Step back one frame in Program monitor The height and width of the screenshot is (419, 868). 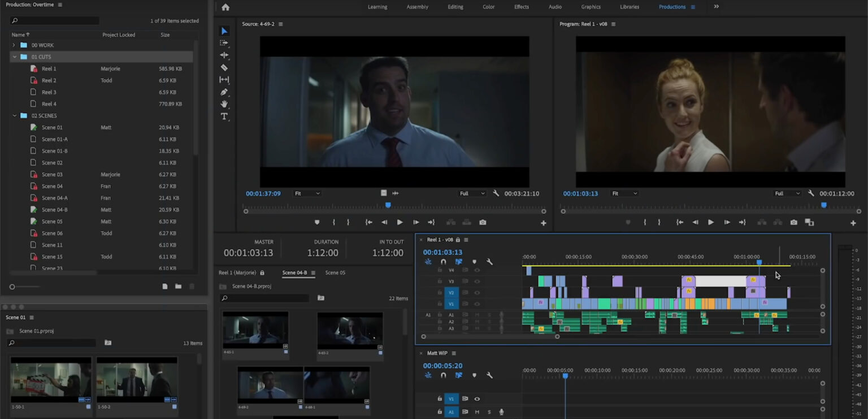click(695, 222)
